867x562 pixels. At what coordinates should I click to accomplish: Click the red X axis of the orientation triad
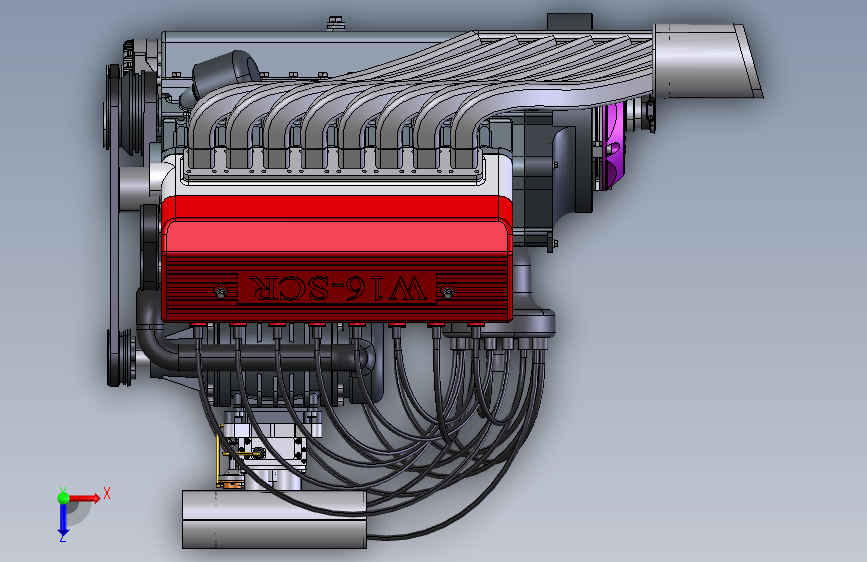coord(84,498)
